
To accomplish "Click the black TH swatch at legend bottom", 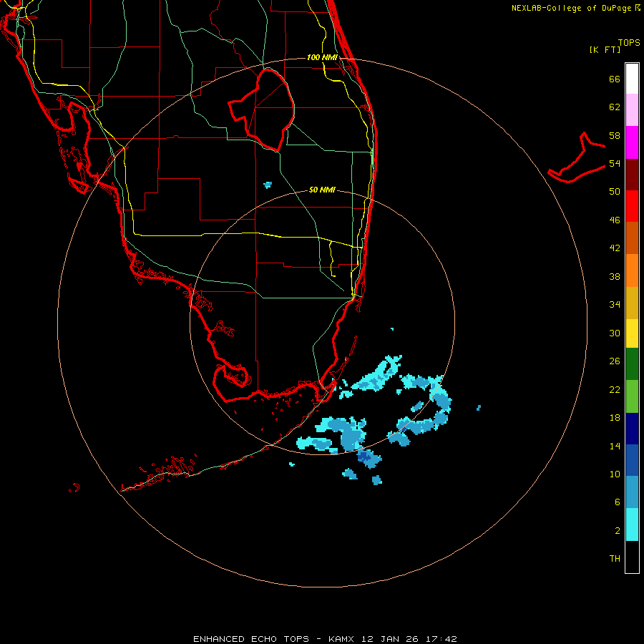I will point(632,557).
